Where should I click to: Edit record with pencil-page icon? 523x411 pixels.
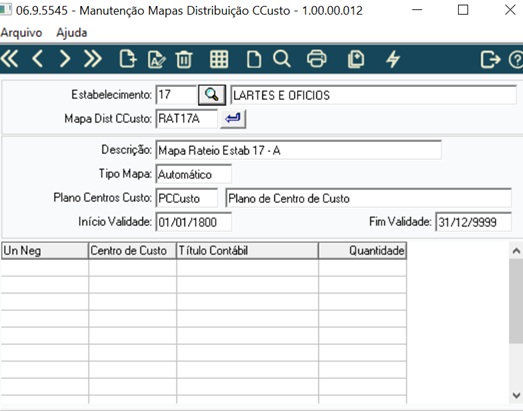tap(156, 59)
